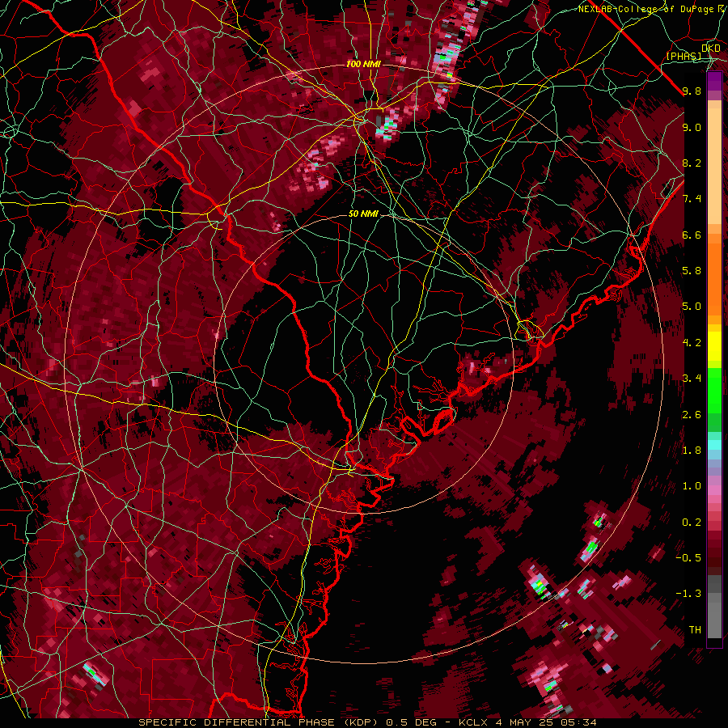Click the '4 MAY 25 05:34' timestamp

tap(547, 722)
